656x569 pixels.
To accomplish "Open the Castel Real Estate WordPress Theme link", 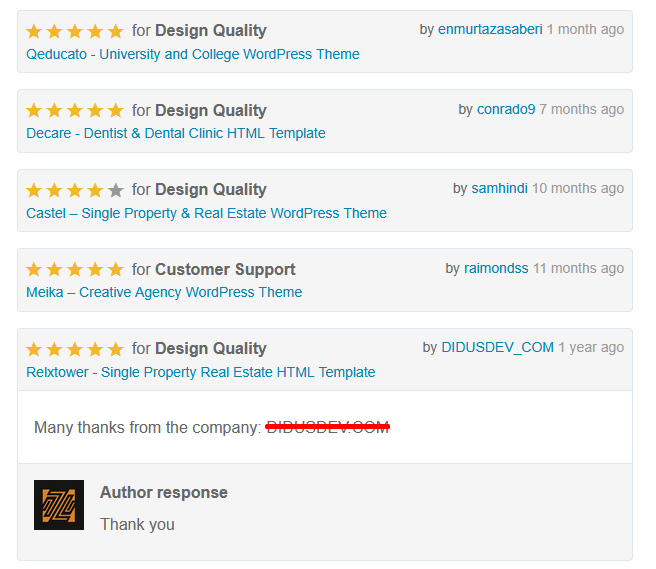I will pyautogui.click(x=206, y=213).
